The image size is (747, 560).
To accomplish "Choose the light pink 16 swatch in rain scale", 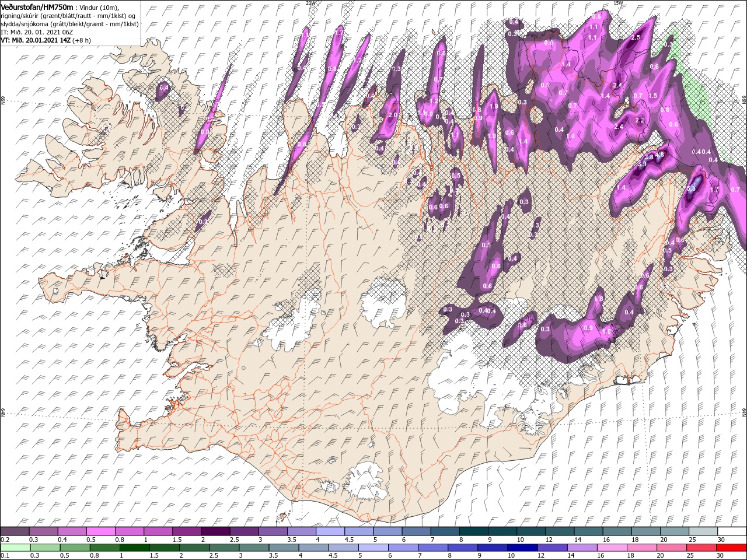I will 612,548.
